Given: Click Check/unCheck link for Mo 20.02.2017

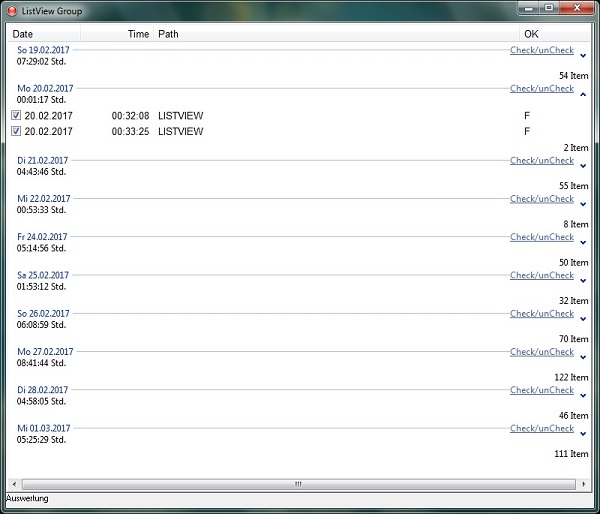Looking at the screenshot, I should pyautogui.click(x=541, y=88).
